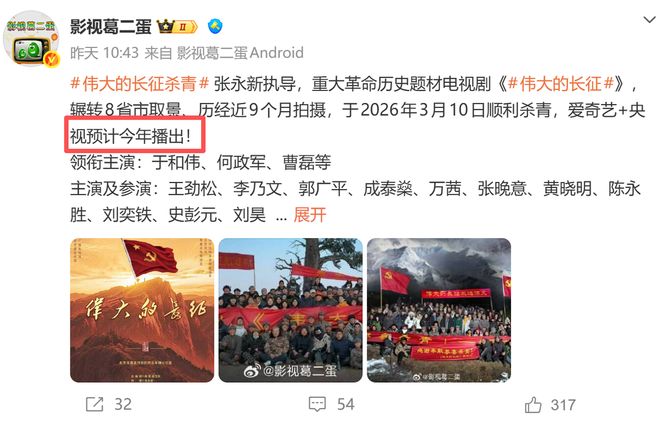Click the 昨天 10:43 timestamp
660x425 pixels.
(104, 53)
